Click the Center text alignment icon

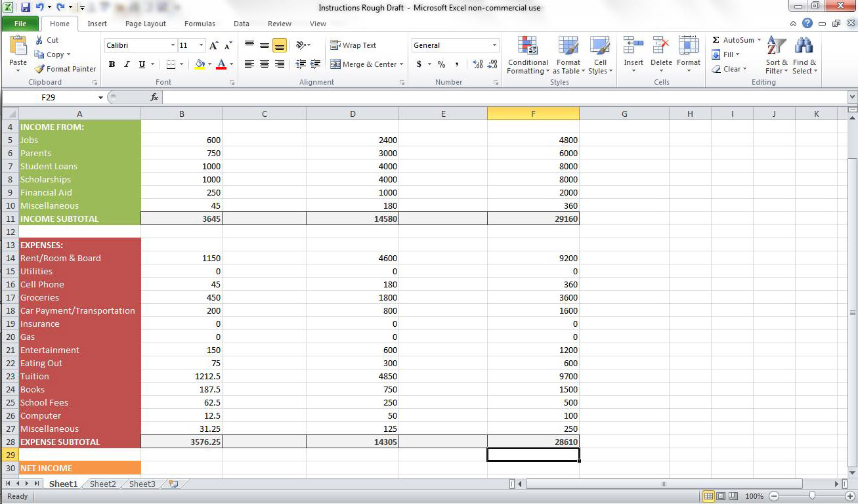coord(264,64)
